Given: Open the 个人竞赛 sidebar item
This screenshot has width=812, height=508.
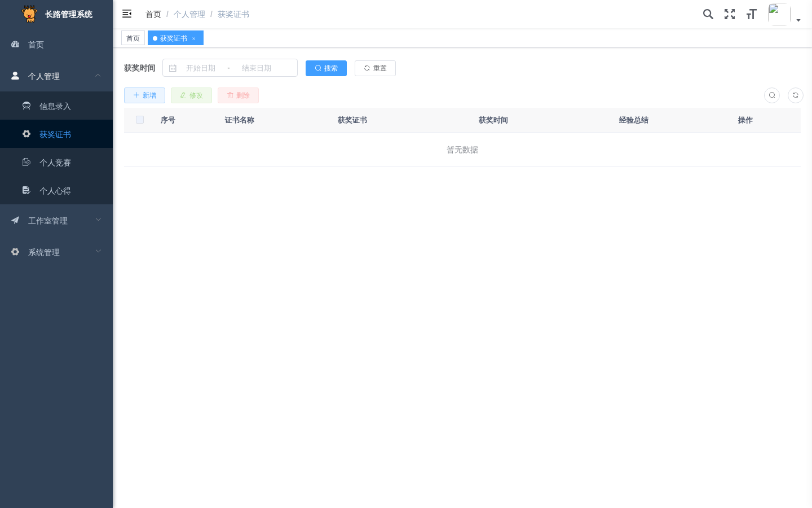Looking at the screenshot, I should point(56,162).
